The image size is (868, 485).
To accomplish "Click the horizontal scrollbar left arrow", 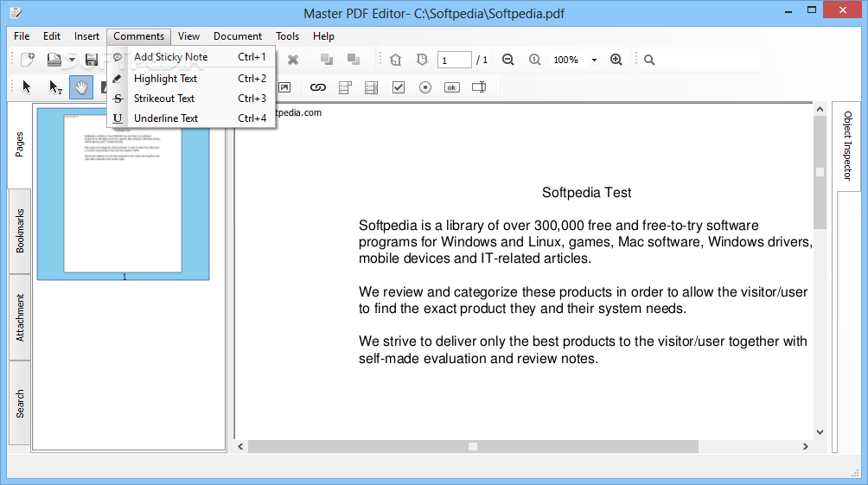I will tap(241, 446).
